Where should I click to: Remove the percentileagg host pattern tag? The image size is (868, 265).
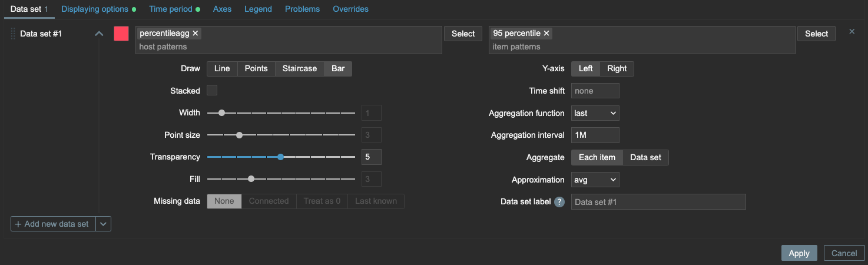pos(196,34)
